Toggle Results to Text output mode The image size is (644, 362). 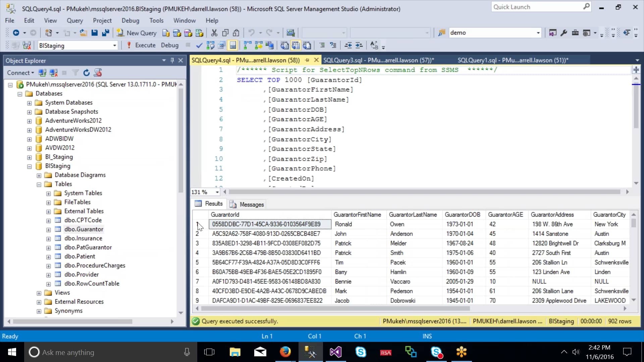(x=285, y=45)
